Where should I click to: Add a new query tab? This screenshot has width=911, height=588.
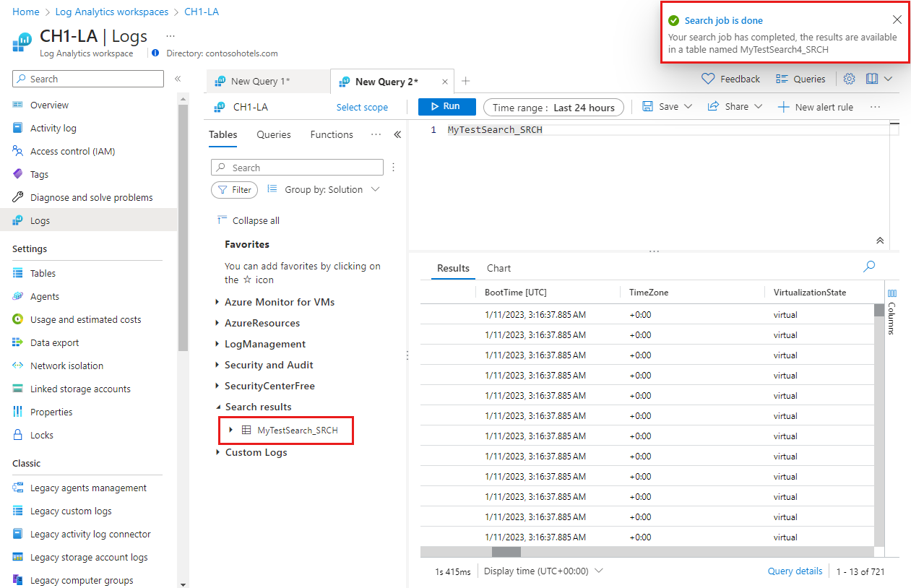tap(466, 81)
